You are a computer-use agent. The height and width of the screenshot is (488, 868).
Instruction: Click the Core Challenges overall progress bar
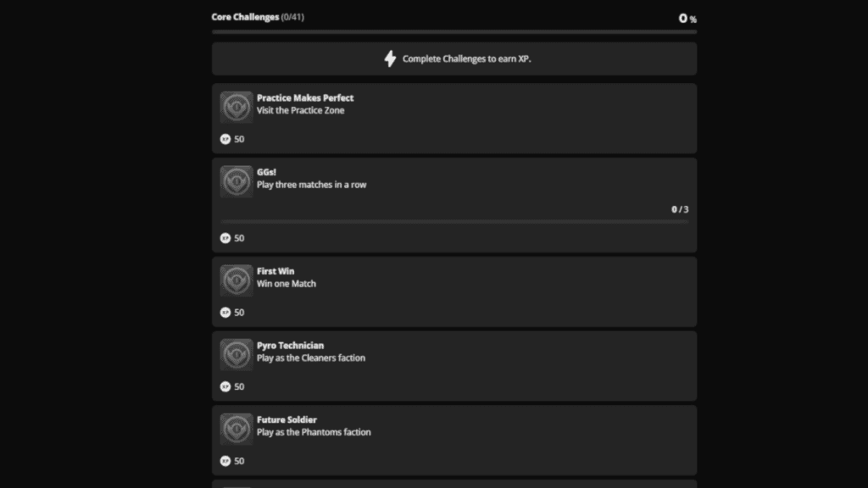point(454,32)
